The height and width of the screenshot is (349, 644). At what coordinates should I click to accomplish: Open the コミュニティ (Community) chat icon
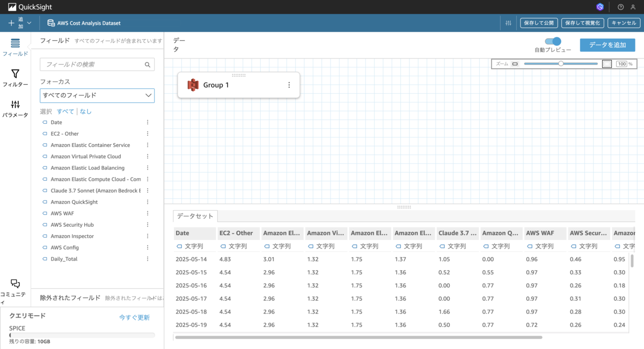coord(15,284)
